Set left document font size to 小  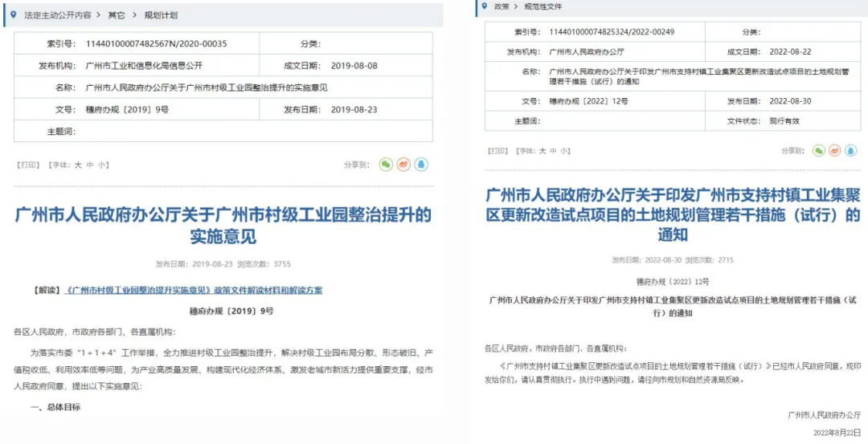click(x=101, y=165)
